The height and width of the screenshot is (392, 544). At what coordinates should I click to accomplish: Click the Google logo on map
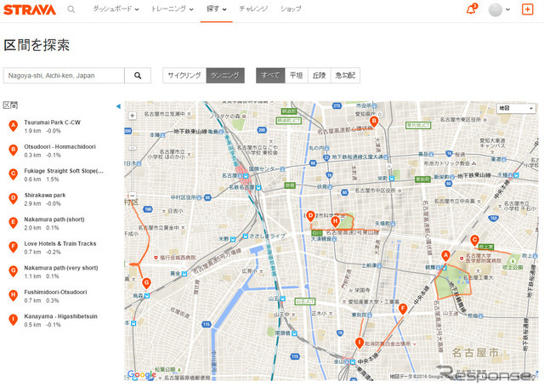142,375
